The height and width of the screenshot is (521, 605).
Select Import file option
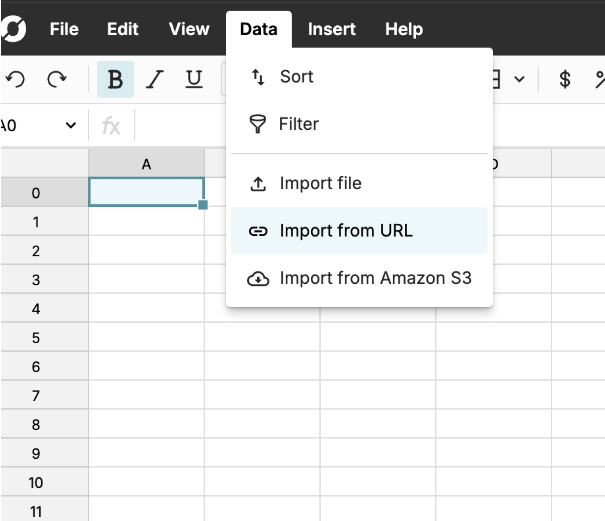[x=320, y=183]
